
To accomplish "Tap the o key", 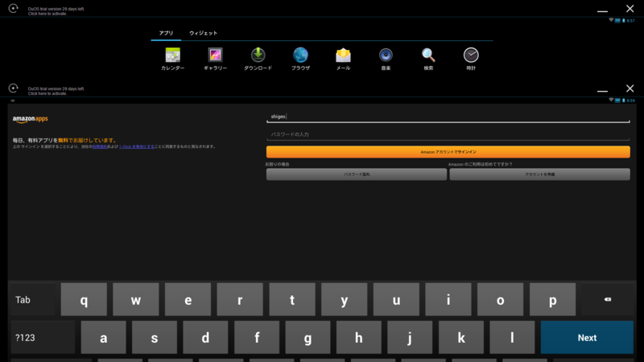I will [500, 299].
